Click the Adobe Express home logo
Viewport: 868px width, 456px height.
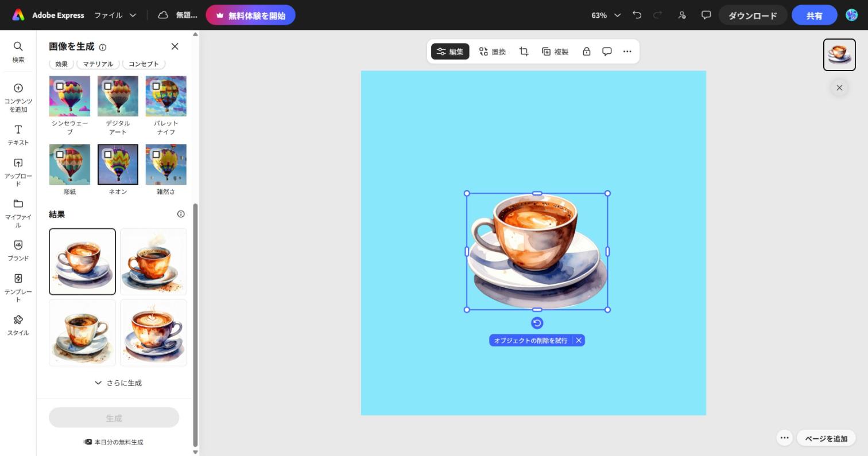18,15
